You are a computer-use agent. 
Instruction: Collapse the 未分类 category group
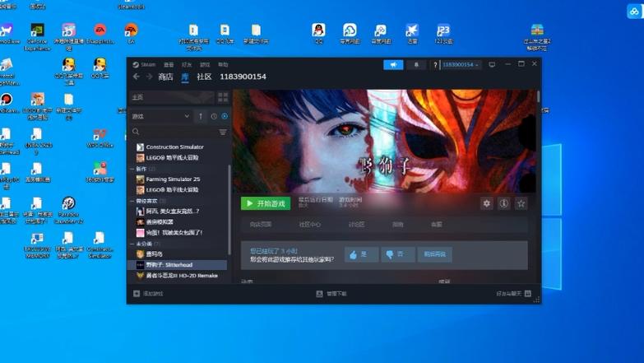click(x=132, y=244)
